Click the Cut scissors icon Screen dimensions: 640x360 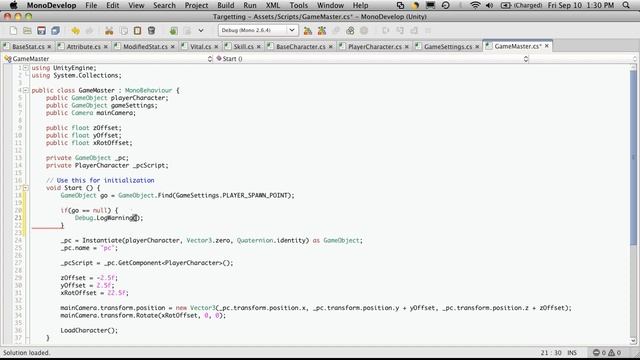click(109, 31)
